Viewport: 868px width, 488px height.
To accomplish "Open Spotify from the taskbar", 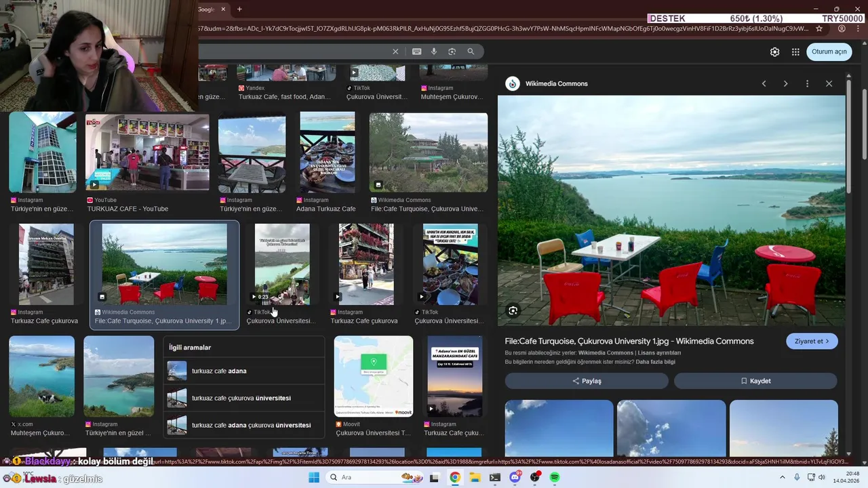I will point(555,477).
